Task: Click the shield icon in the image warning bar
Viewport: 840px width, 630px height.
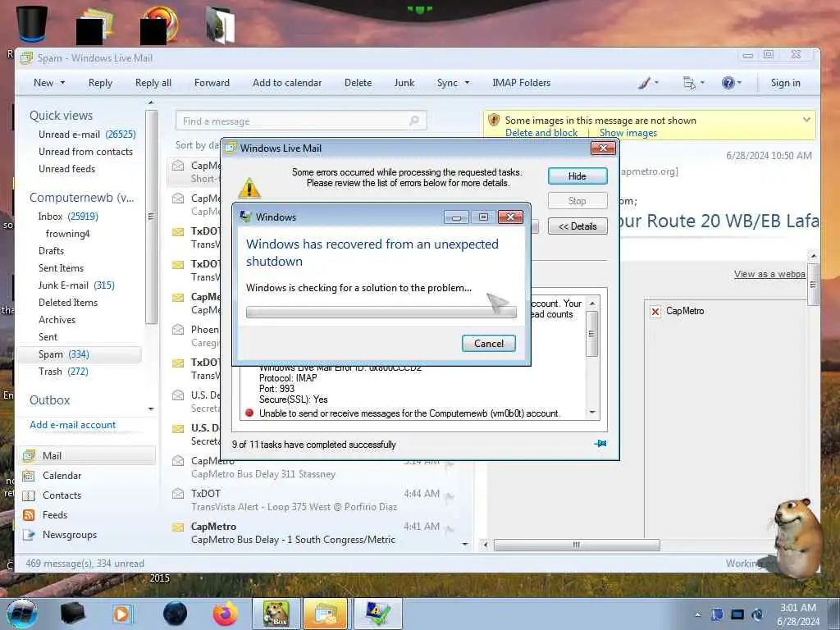Action: pos(494,120)
